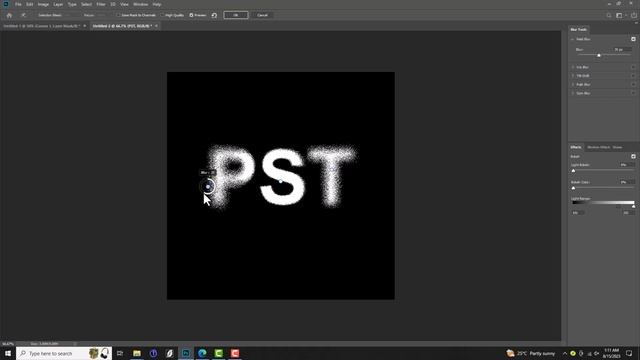
Task: Expand the Tilt-Shift section
Action: click(573, 76)
